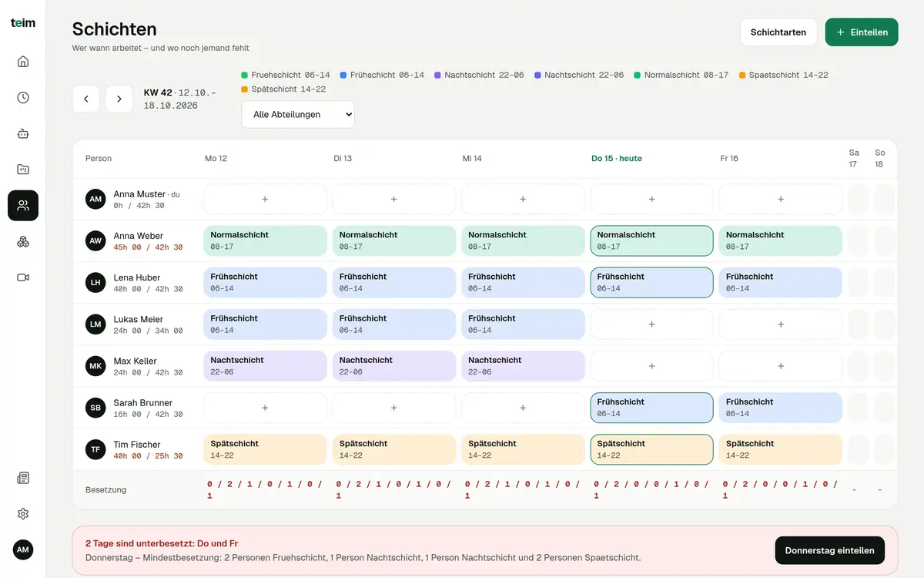Click Lukas Meier's LM avatar
The height and width of the screenshot is (578, 924).
tap(95, 324)
